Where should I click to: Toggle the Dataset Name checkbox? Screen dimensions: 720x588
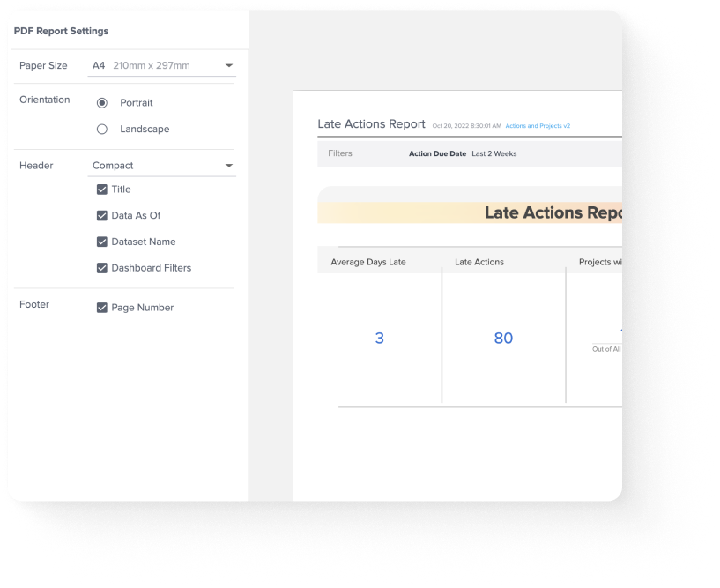click(x=102, y=242)
